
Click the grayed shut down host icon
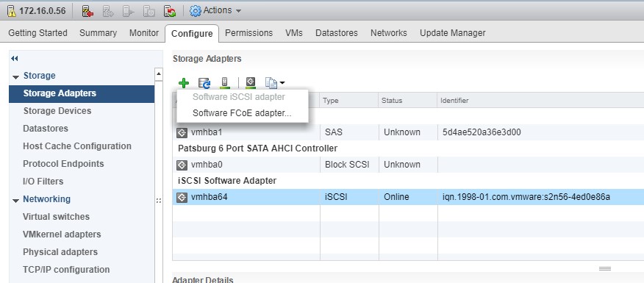coord(149,11)
